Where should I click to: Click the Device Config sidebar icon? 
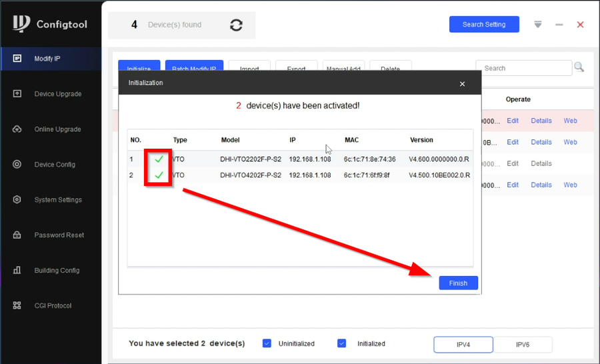(x=17, y=164)
